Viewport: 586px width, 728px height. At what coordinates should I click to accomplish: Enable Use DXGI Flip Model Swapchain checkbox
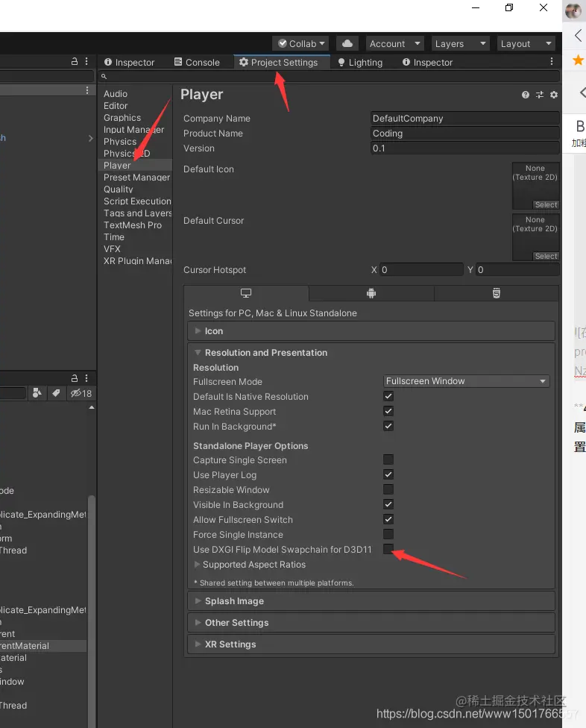388,549
